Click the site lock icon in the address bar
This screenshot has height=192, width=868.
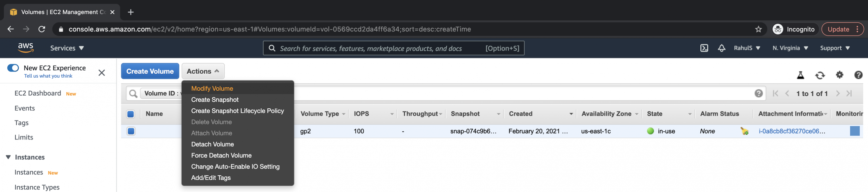click(x=61, y=29)
